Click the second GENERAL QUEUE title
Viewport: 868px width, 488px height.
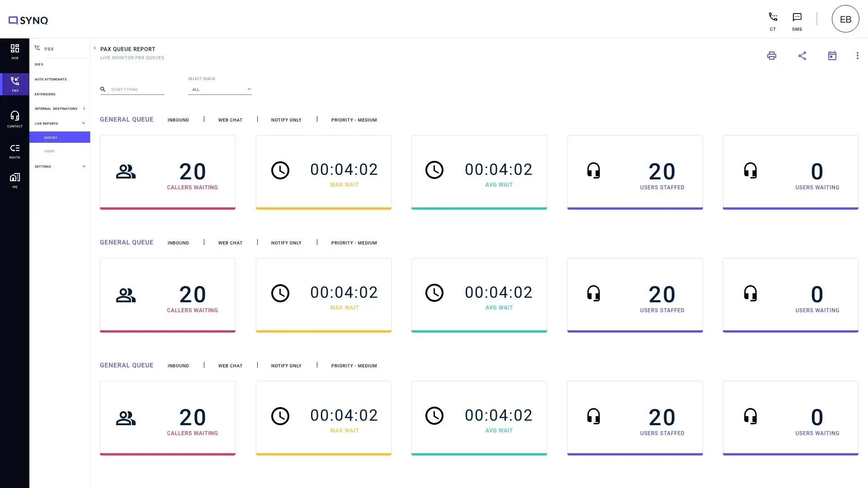[x=127, y=242]
